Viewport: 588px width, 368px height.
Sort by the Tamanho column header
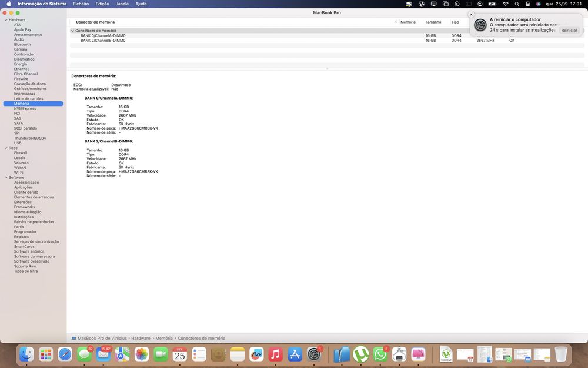(433, 22)
